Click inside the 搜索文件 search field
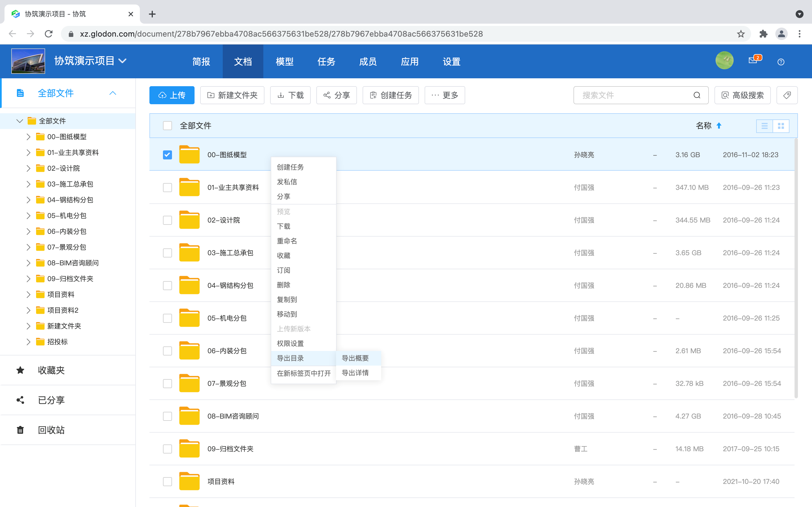This screenshot has height=507, width=812. pos(631,95)
